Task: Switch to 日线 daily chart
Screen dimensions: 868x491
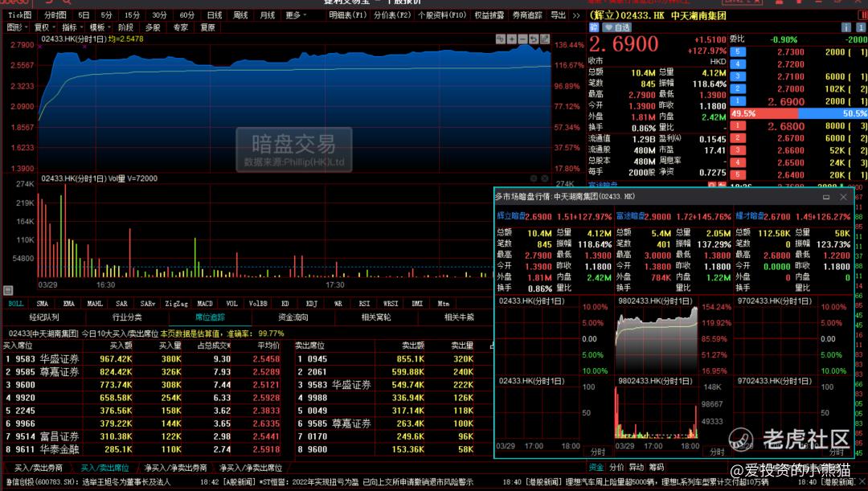Action: (215, 15)
